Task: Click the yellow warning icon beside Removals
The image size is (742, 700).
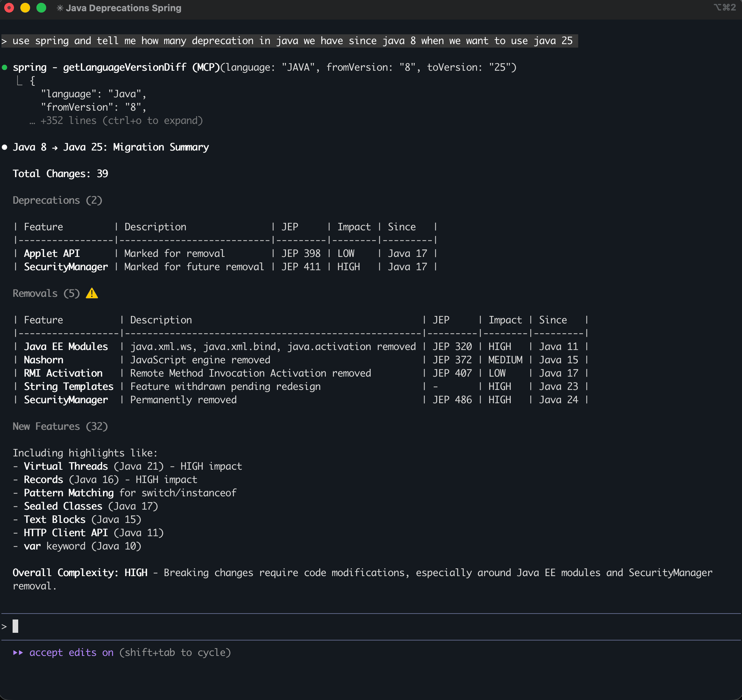Action: [x=92, y=293]
